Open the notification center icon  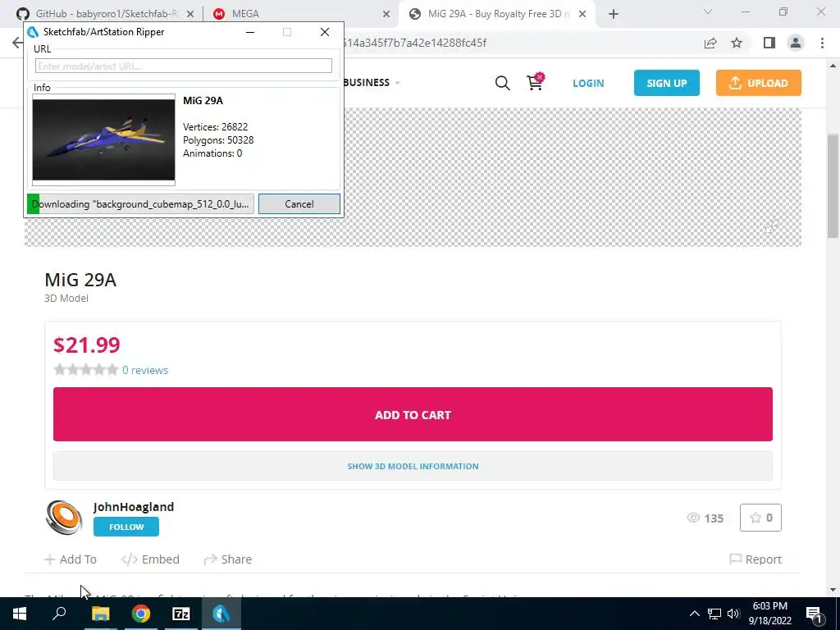tap(814, 614)
